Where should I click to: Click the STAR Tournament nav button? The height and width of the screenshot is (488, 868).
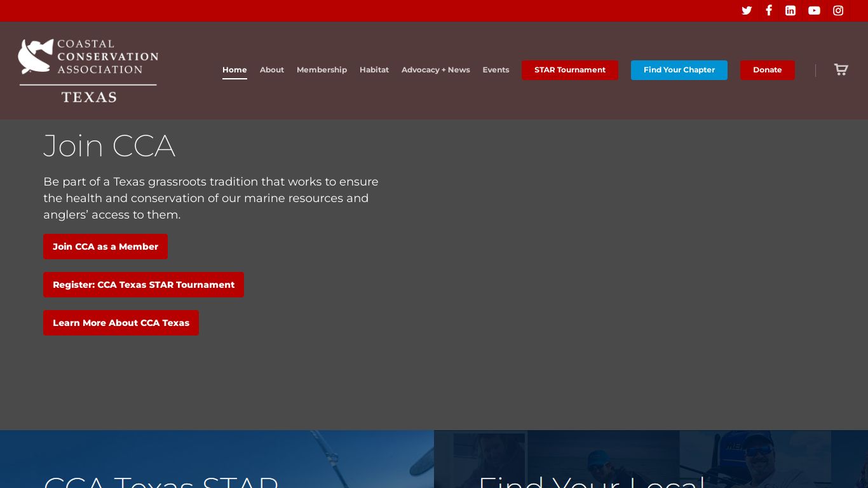[570, 70]
